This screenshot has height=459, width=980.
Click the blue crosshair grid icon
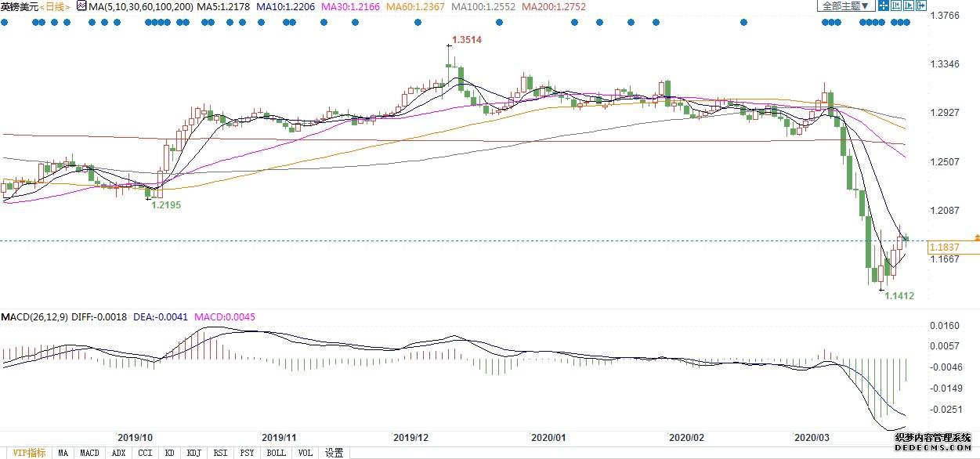884,5
